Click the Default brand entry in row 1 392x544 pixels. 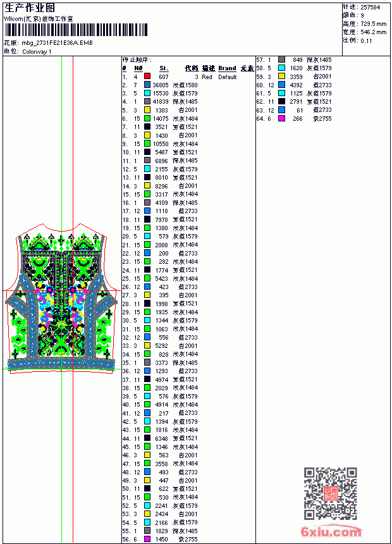pos(227,77)
